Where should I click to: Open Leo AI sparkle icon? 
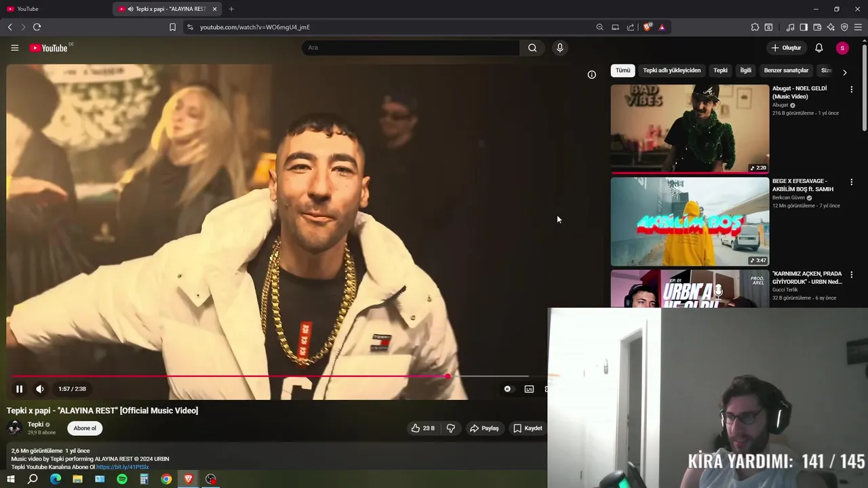tap(831, 27)
